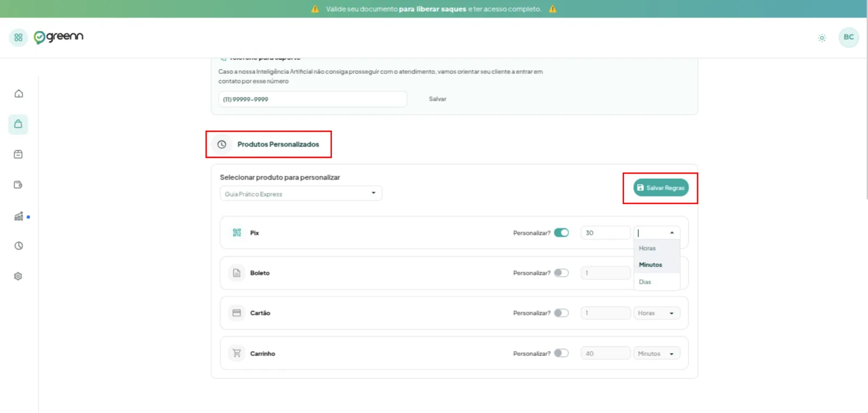This screenshot has height=413, width=868.
Task: Open the wallet sidebar icon
Action: tap(18, 185)
